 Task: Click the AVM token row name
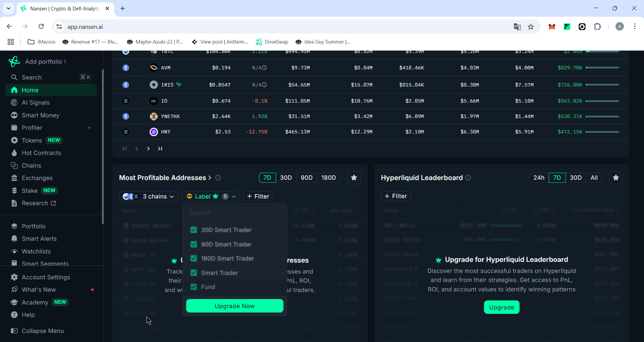tap(166, 68)
